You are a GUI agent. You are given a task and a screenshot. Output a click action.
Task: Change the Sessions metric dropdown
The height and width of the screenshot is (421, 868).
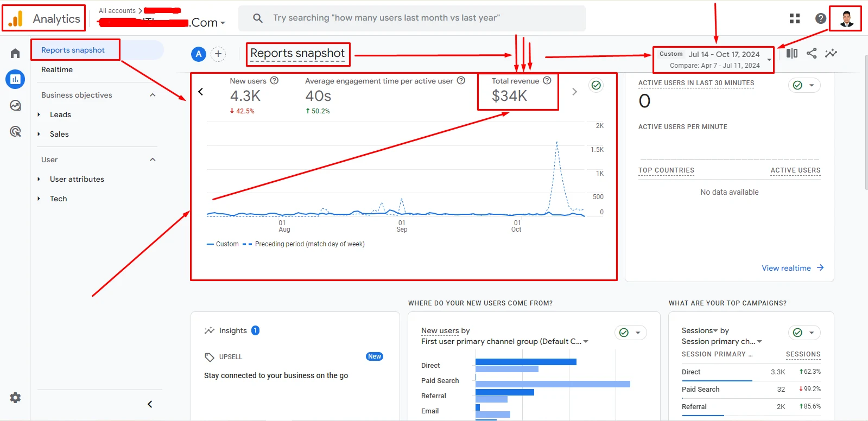700,330
